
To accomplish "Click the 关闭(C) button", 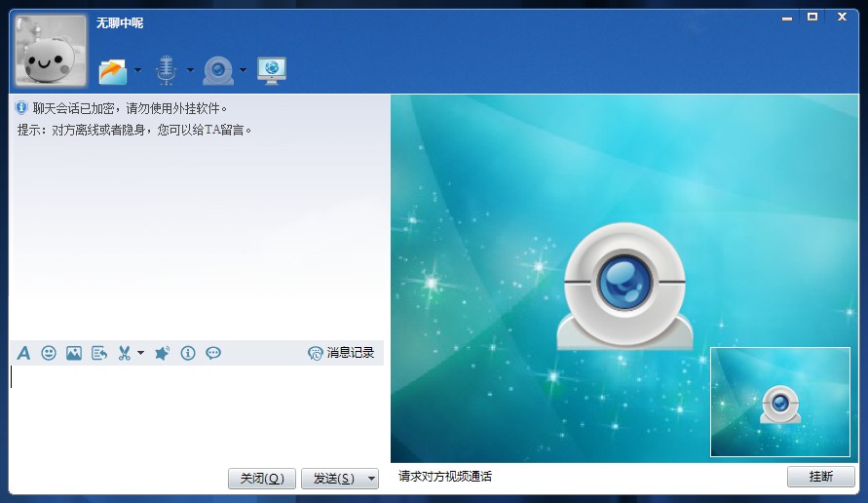I will 262,479.
